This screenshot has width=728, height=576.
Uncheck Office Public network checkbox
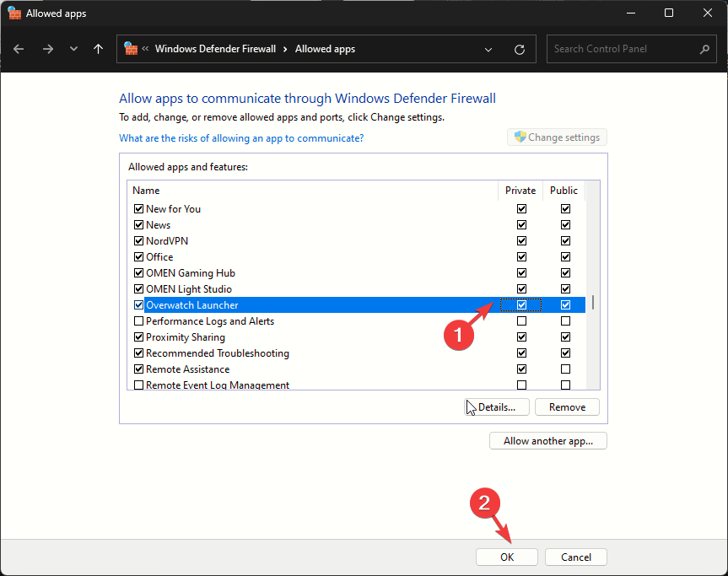[565, 257]
